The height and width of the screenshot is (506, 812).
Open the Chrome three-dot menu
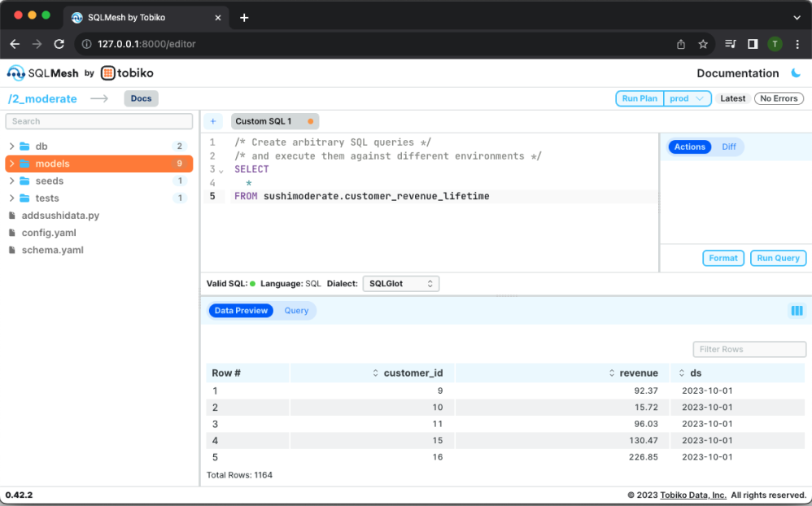point(797,44)
